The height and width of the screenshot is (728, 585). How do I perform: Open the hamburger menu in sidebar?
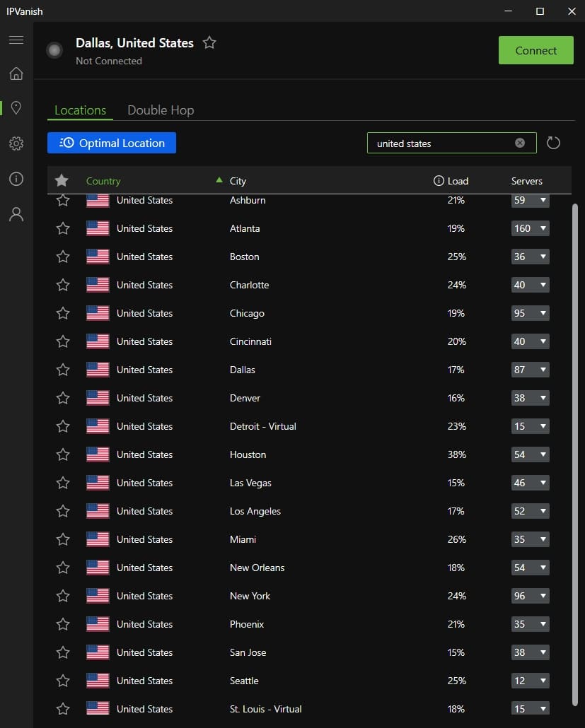pyautogui.click(x=16, y=40)
